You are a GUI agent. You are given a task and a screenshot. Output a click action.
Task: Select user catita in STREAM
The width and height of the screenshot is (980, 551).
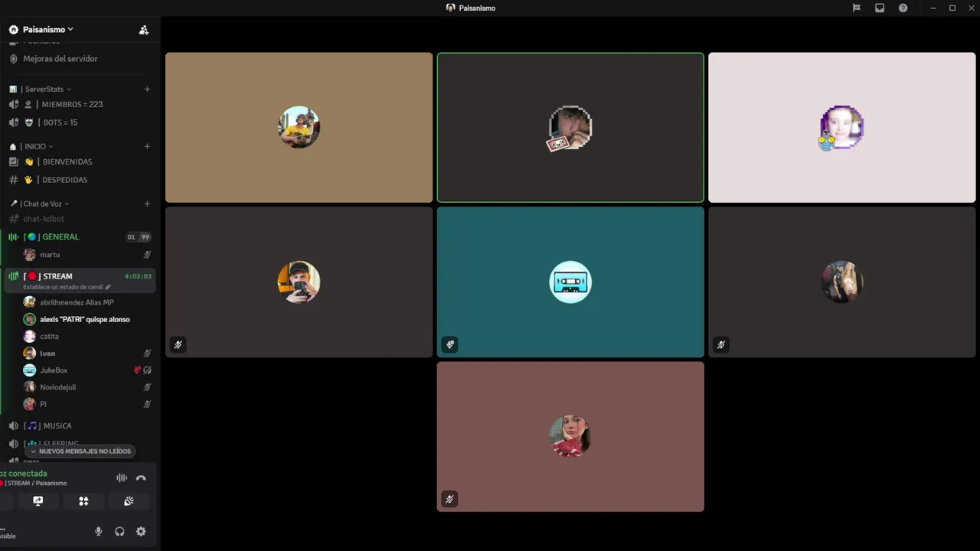(x=49, y=337)
